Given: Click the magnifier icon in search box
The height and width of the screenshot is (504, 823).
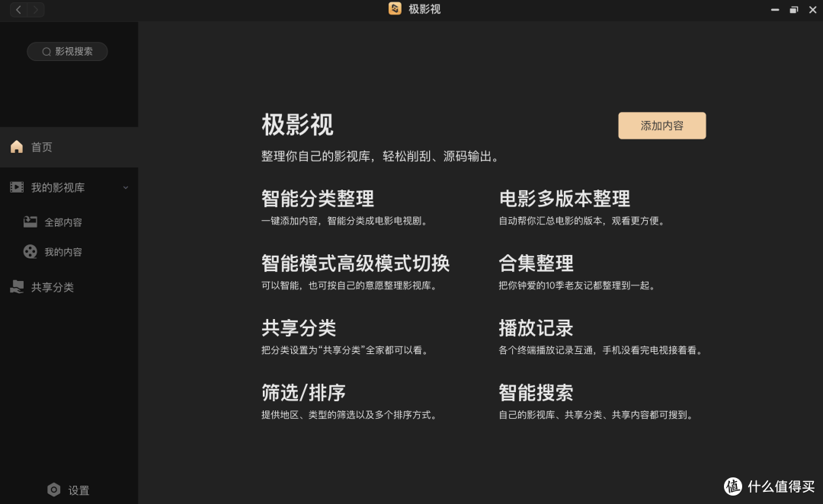Looking at the screenshot, I should 46,52.
